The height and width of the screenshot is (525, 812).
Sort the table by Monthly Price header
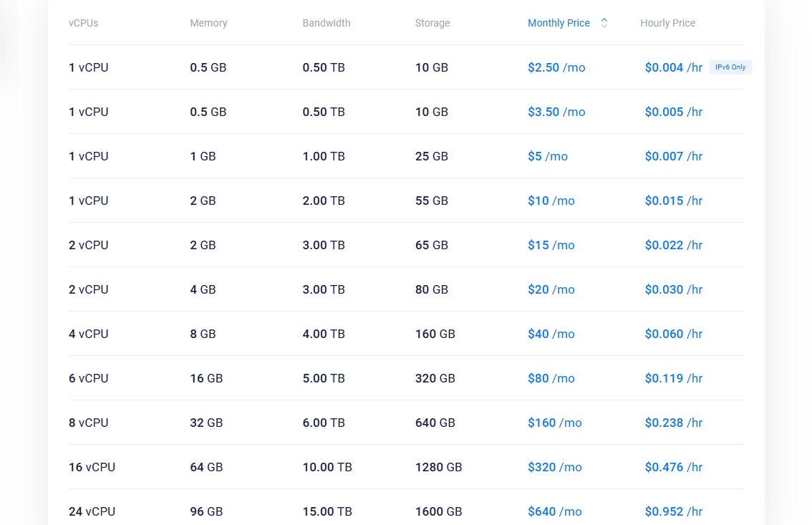(x=559, y=23)
